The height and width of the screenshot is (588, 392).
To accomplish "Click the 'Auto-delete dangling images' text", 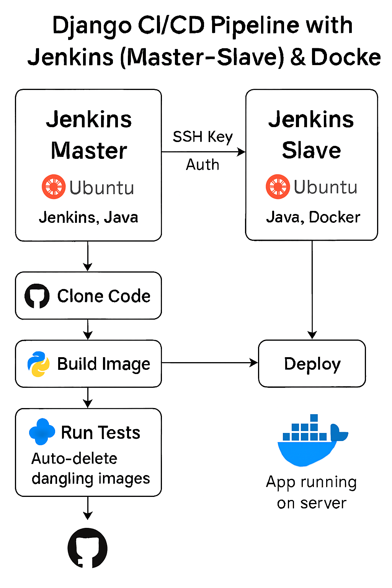I will pyautogui.click(x=91, y=469).
